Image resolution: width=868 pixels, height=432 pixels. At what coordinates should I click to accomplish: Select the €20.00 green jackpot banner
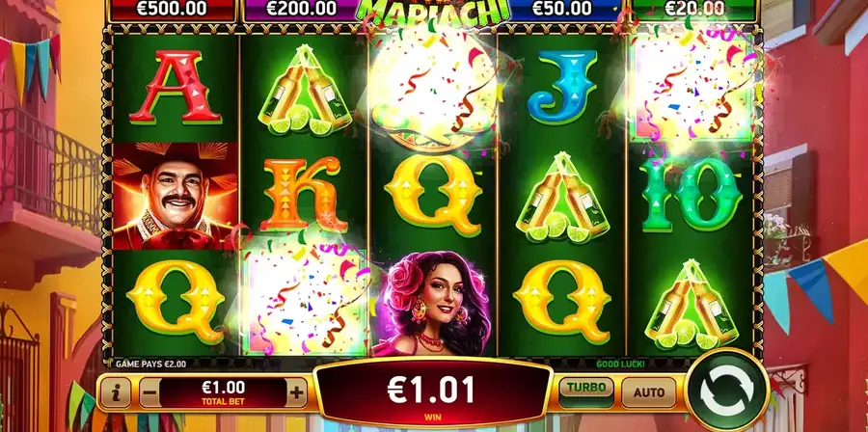pos(694,10)
